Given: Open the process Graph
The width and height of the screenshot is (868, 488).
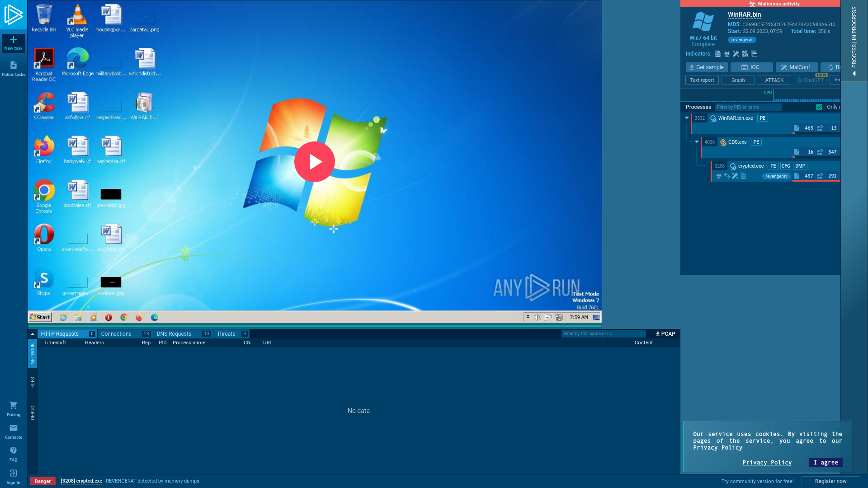Looking at the screenshot, I should click(738, 80).
